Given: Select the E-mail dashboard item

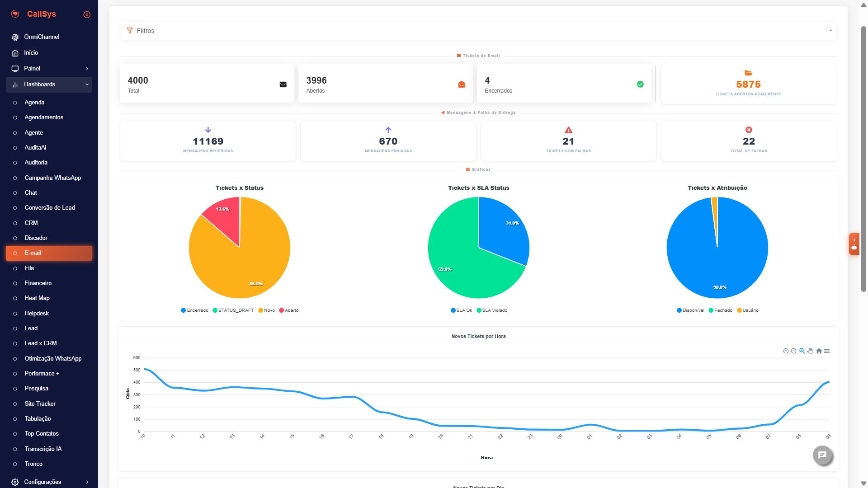Looking at the screenshot, I should pos(49,253).
